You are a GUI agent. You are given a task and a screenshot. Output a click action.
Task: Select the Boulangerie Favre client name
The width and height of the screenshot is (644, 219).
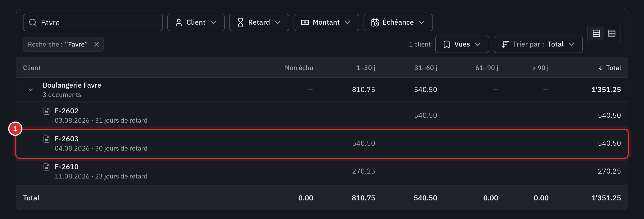click(x=72, y=85)
